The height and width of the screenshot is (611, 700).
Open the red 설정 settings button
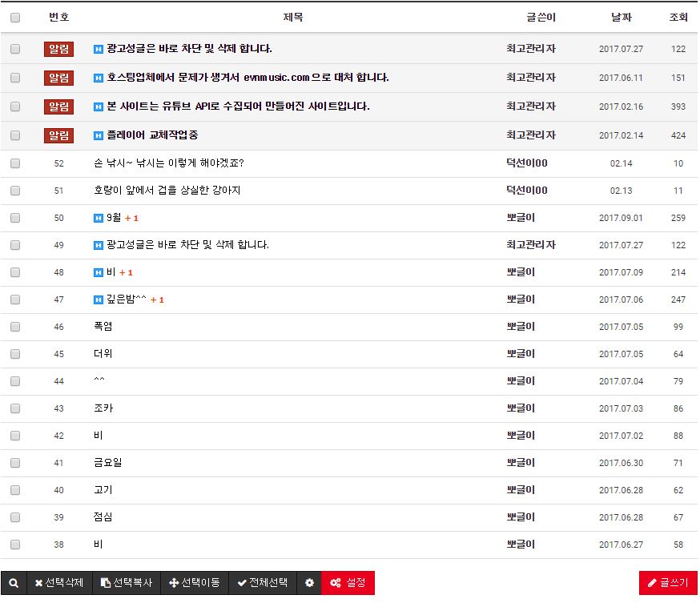pos(348,583)
